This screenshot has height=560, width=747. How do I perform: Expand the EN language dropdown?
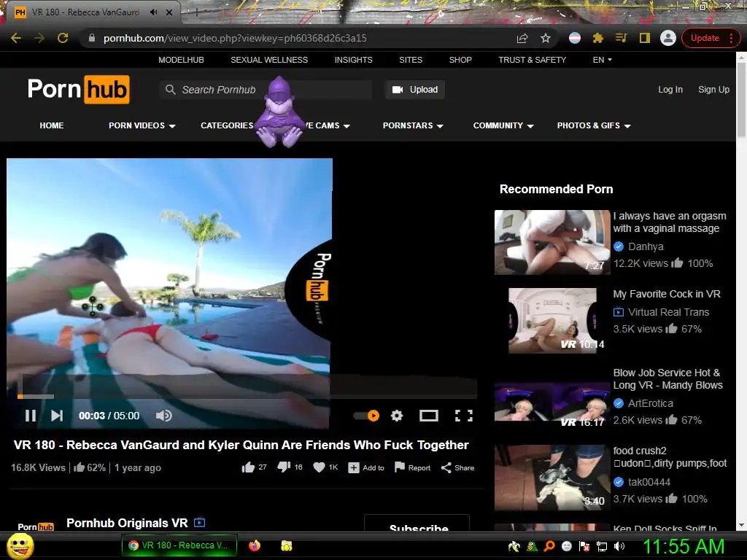pos(602,60)
